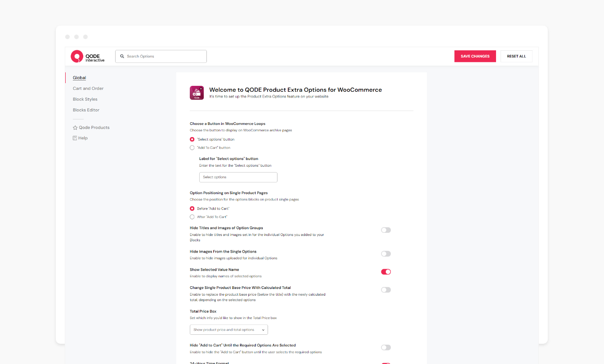604x364 pixels.
Task: Click the magnifier icon in search box
Action: (x=122, y=56)
